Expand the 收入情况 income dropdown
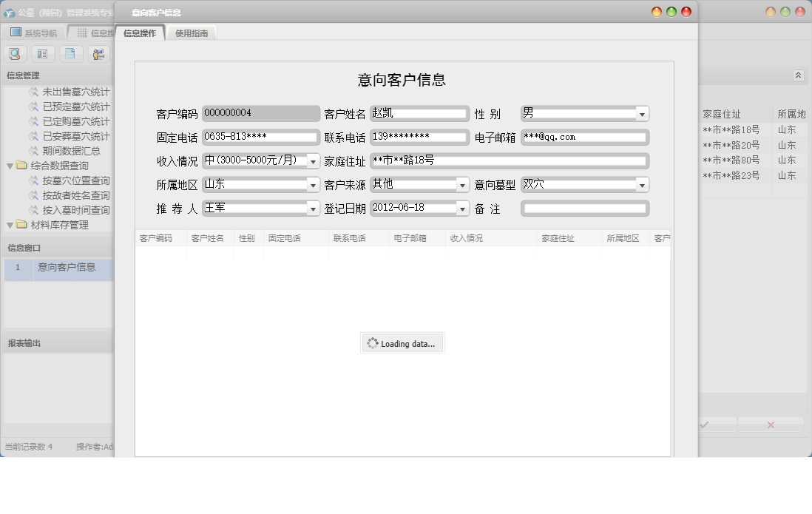812x514 pixels. click(x=314, y=161)
